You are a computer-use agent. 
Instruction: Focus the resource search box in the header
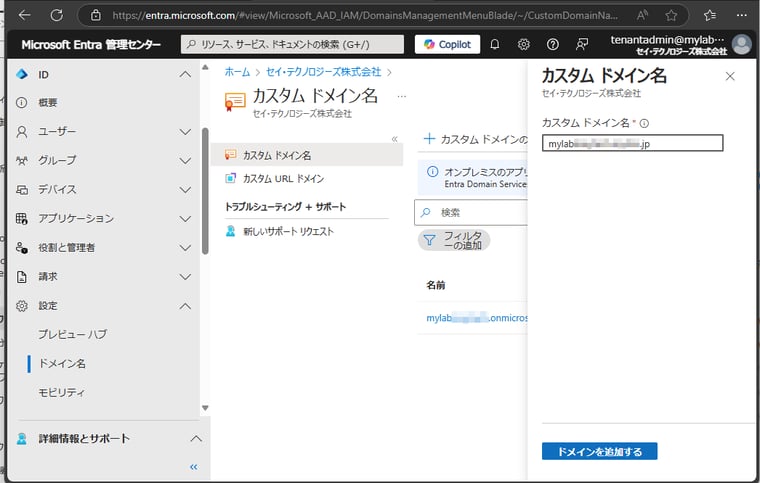(292, 45)
